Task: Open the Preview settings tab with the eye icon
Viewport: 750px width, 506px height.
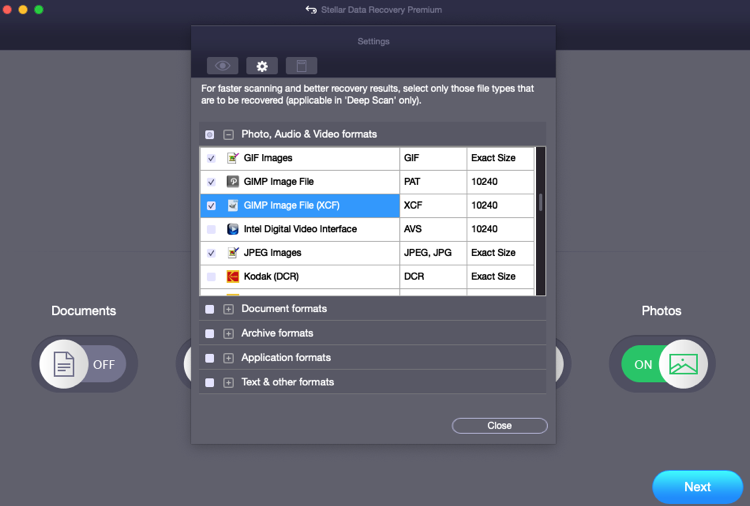Action: point(222,66)
